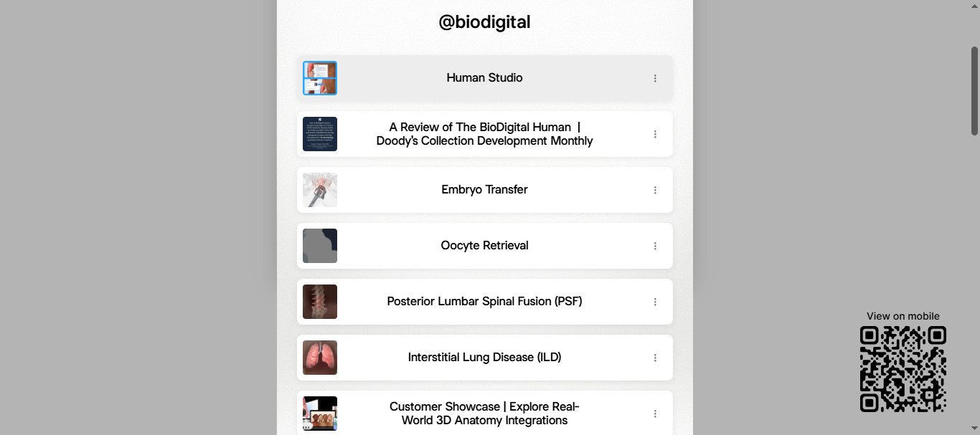This screenshot has width=980, height=435.
Task: Open the kebab menu beside Oocyte Retrieval
Action: pos(655,246)
